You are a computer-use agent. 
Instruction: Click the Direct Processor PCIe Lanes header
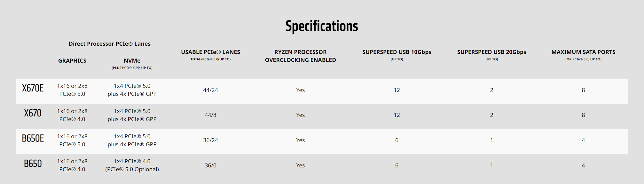pos(110,44)
